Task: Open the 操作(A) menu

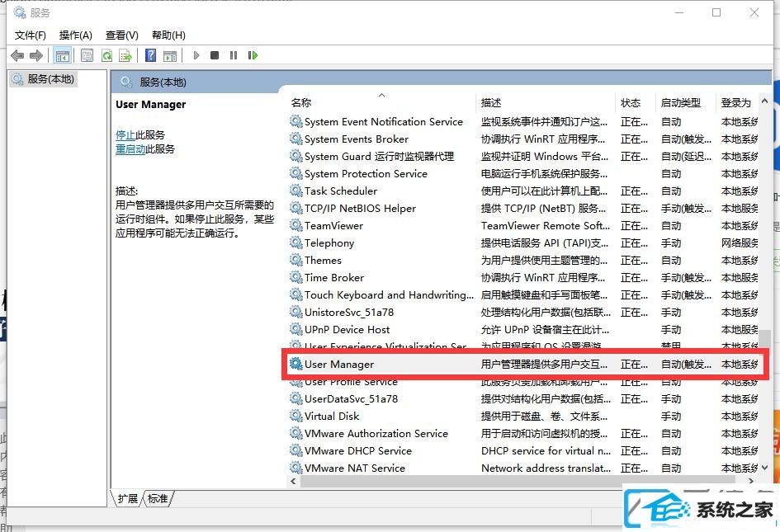Action: click(76, 35)
